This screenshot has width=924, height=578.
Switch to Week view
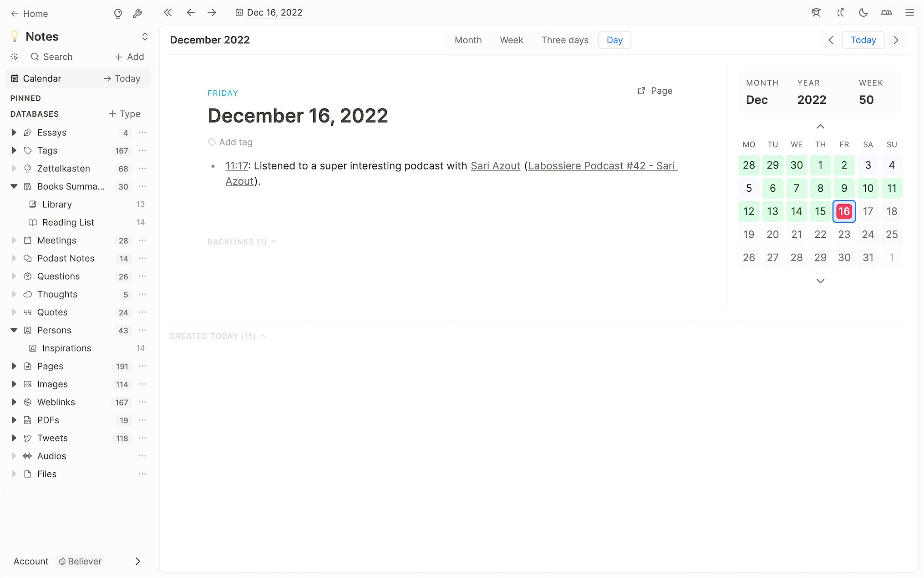511,39
